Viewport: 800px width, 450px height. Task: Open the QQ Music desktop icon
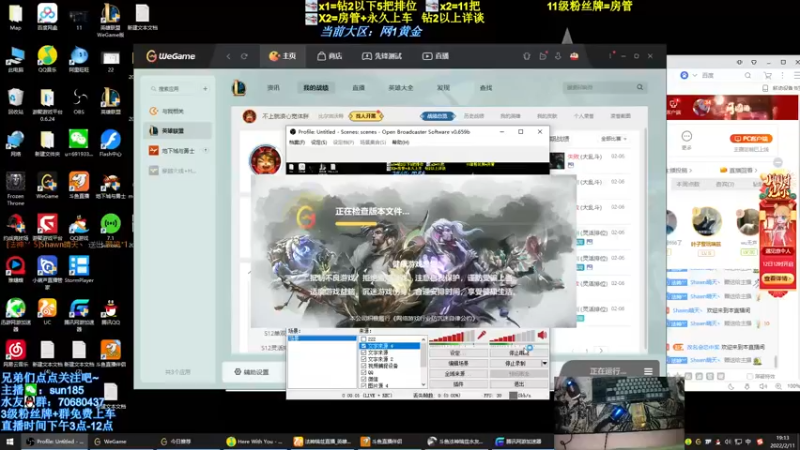(x=47, y=59)
